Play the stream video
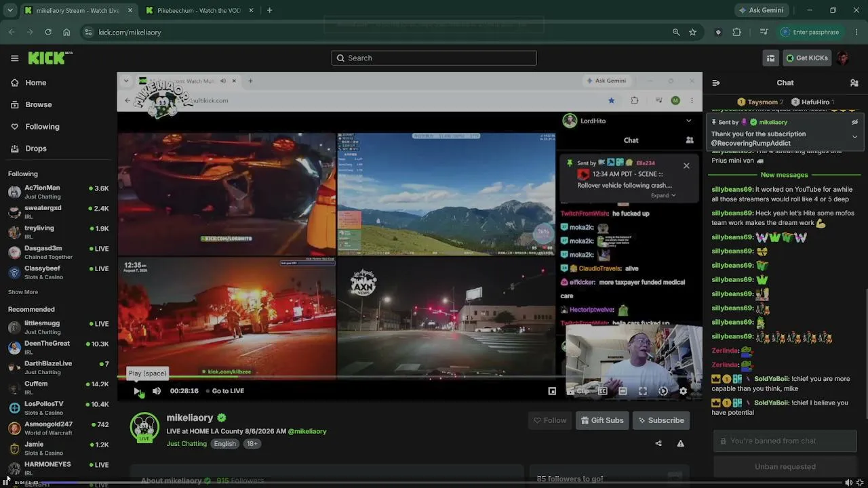868x488 pixels. pos(137,391)
